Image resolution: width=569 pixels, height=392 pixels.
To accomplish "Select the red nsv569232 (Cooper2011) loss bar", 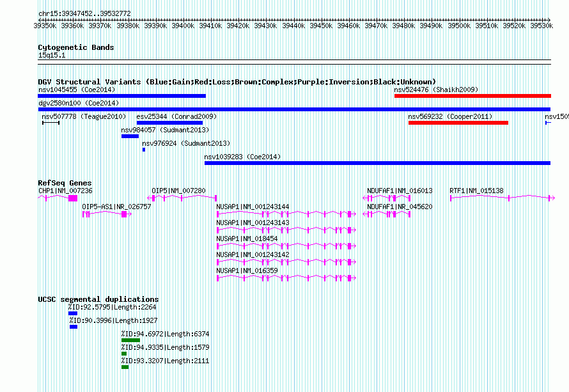I will point(458,123).
